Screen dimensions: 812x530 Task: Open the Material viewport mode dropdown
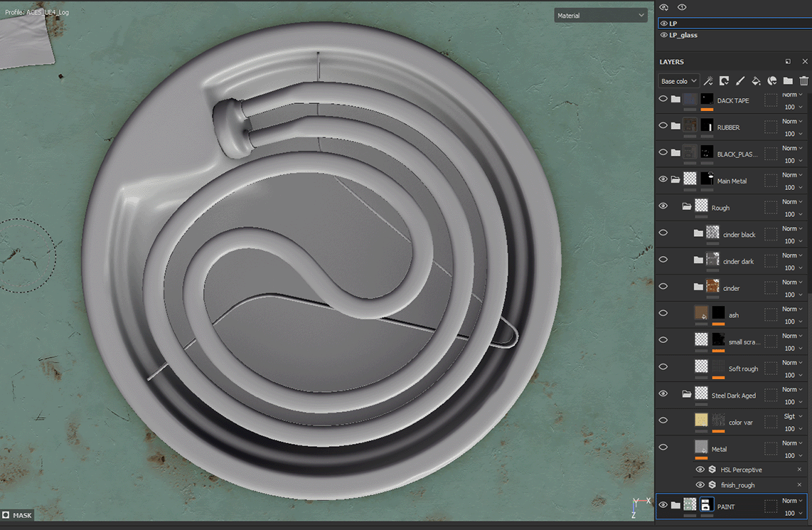601,16
